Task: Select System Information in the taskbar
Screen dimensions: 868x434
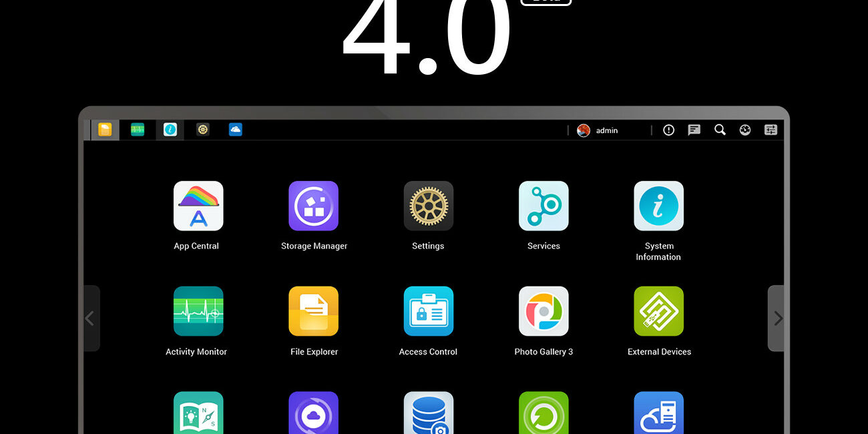Action: (170, 129)
